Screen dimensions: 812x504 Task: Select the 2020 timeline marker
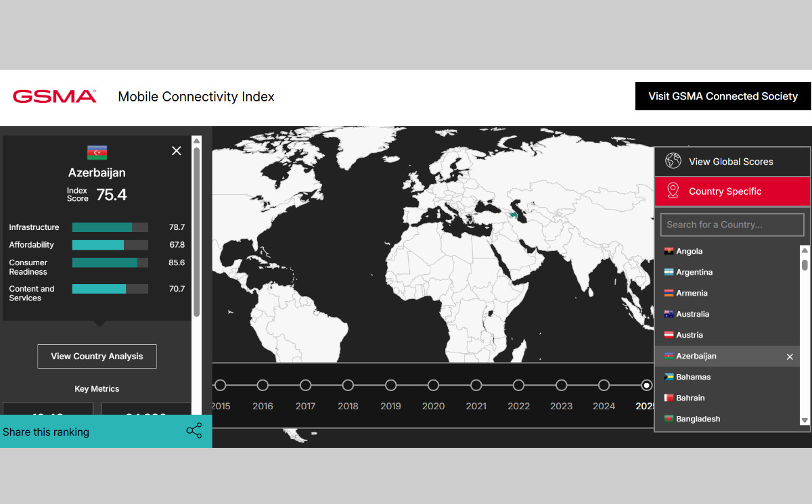(x=433, y=385)
